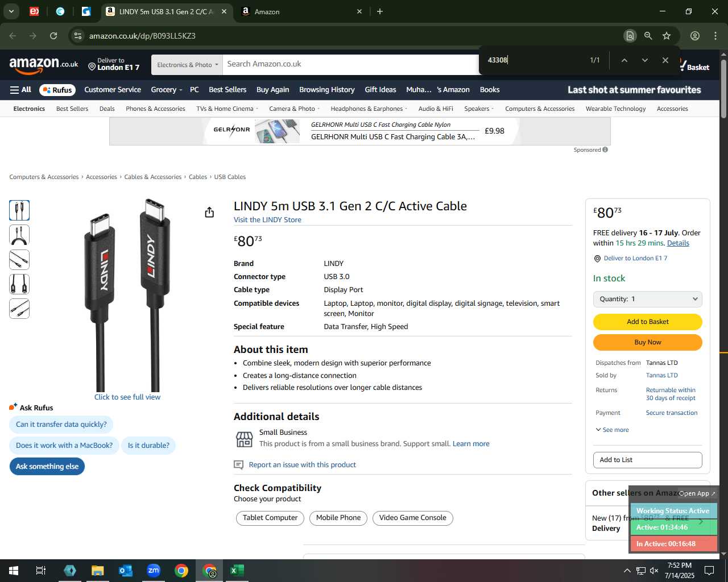The width and height of the screenshot is (728, 582).
Task: Go to previous find-in-page result
Action: click(624, 60)
